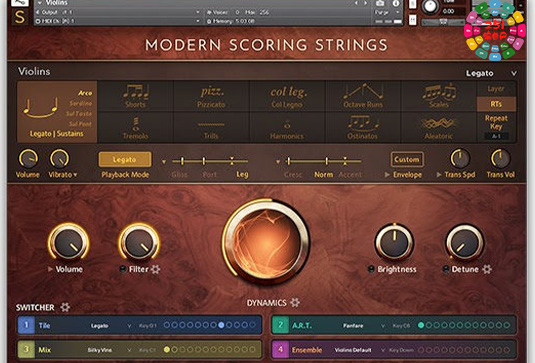Toggle the Layer button
This screenshot has height=363, width=535.
(x=496, y=89)
